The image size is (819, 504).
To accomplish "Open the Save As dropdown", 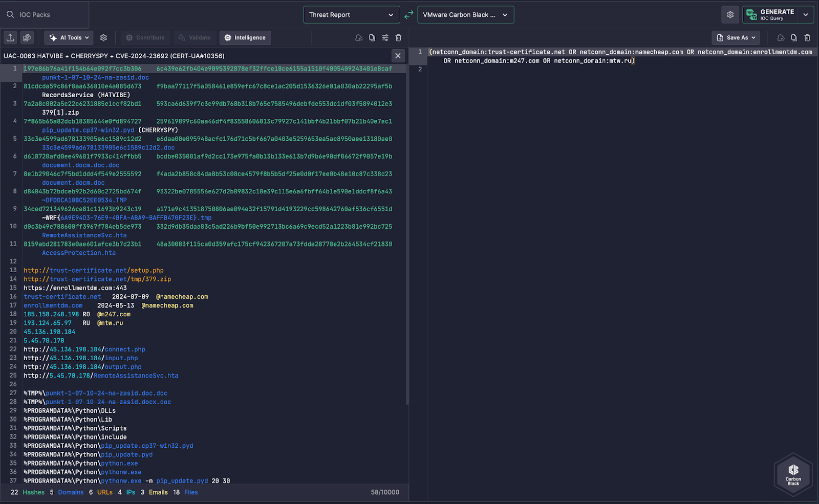I will click(736, 37).
